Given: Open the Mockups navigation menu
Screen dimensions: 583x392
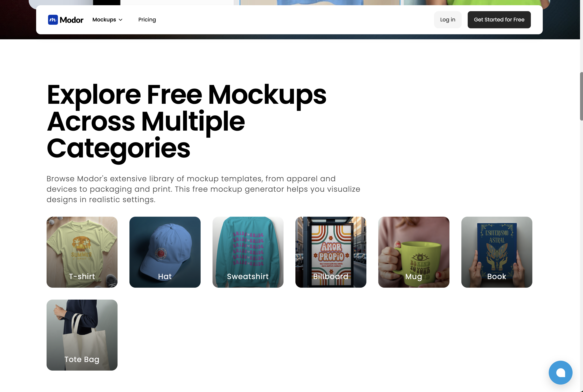Looking at the screenshot, I should pyautogui.click(x=107, y=20).
